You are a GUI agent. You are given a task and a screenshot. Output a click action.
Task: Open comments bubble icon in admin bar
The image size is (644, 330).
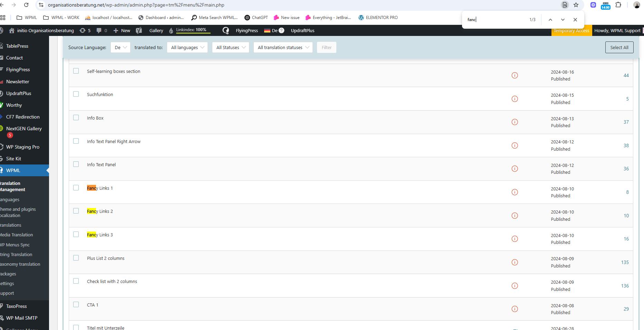(102, 30)
